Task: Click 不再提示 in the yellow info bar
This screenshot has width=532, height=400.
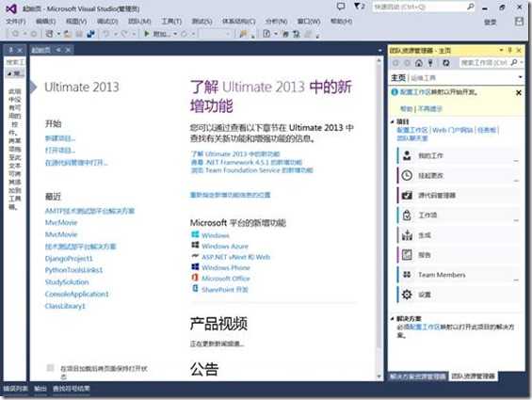Action: tap(430, 108)
